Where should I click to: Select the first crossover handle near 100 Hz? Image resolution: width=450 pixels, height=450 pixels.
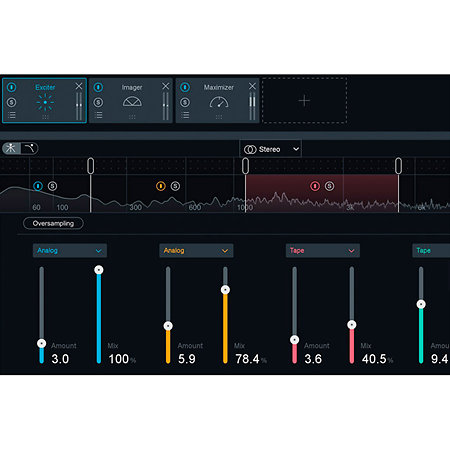[90, 166]
